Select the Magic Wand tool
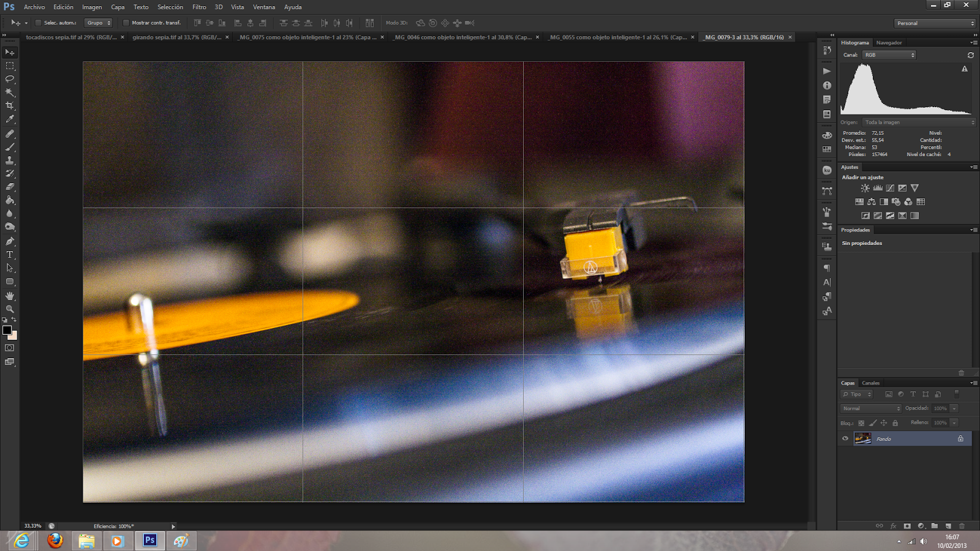980x551 pixels. pyautogui.click(x=10, y=92)
